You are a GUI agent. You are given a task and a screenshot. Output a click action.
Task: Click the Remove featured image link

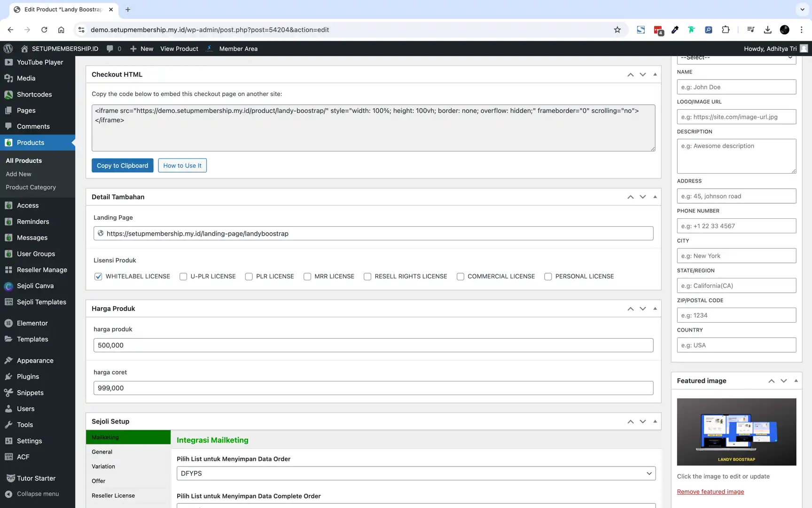point(710,492)
